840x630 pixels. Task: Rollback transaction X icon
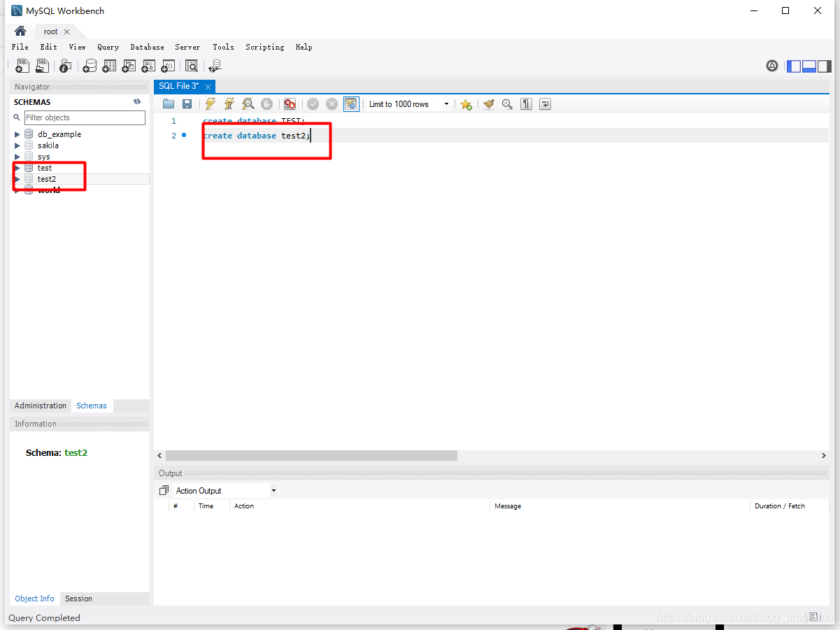click(x=332, y=104)
